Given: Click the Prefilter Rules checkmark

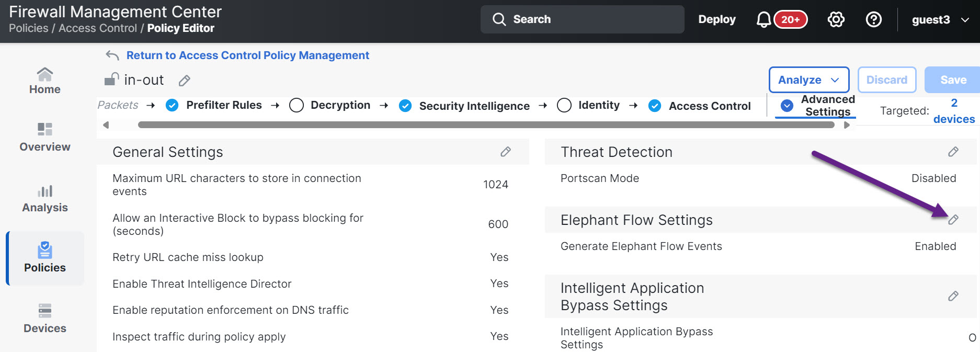Looking at the screenshot, I should point(172,106).
